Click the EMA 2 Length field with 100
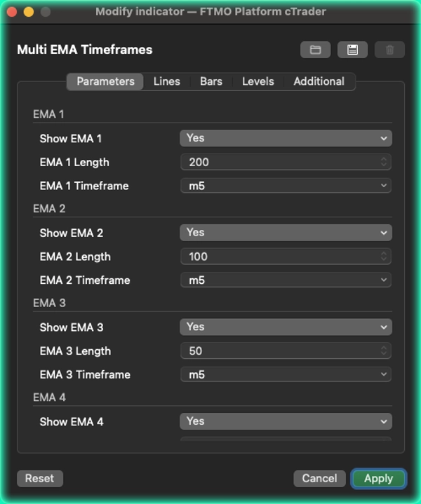The height and width of the screenshot is (504, 421). tap(286, 257)
